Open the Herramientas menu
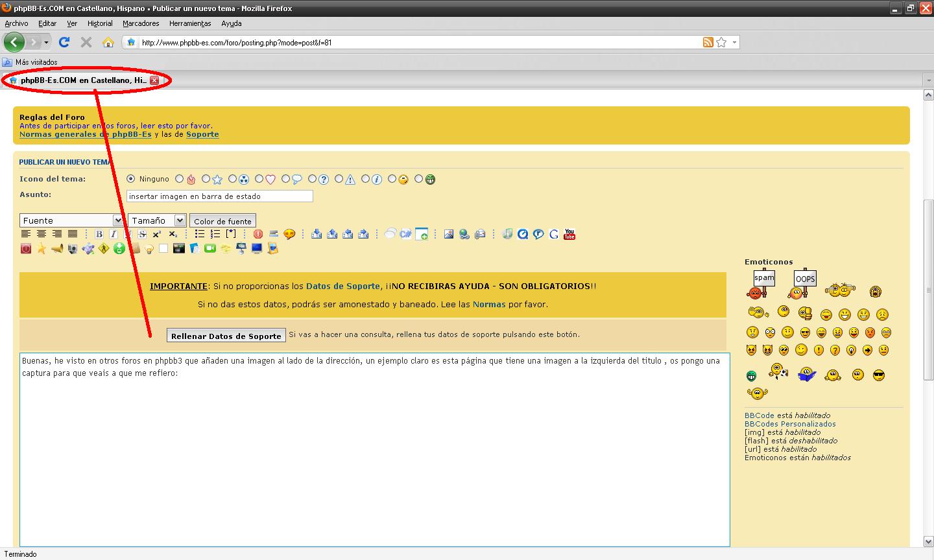Image resolution: width=934 pixels, height=560 pixels. coord(189,23)
